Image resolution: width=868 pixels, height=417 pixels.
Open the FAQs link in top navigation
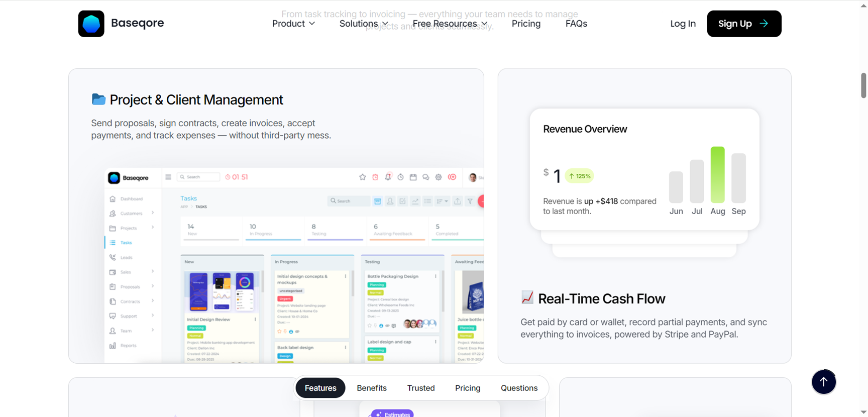[x=576, y=24]
